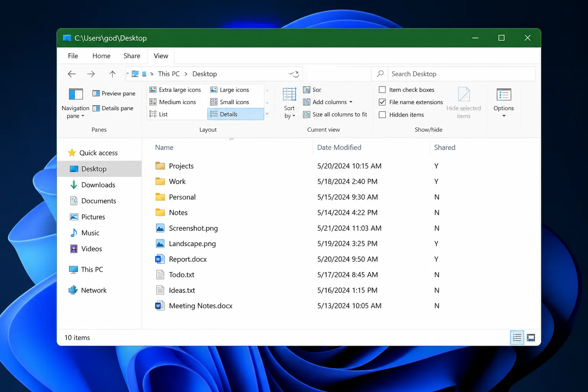
Task: Focus the Search Desktop field
Action: coord(461,74)
